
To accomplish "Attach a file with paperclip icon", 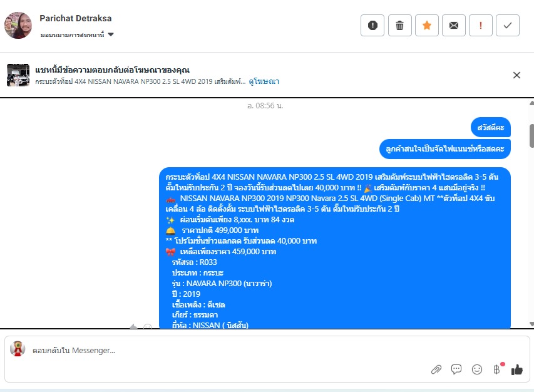I will pyautogui.click(x=436, y=369).
